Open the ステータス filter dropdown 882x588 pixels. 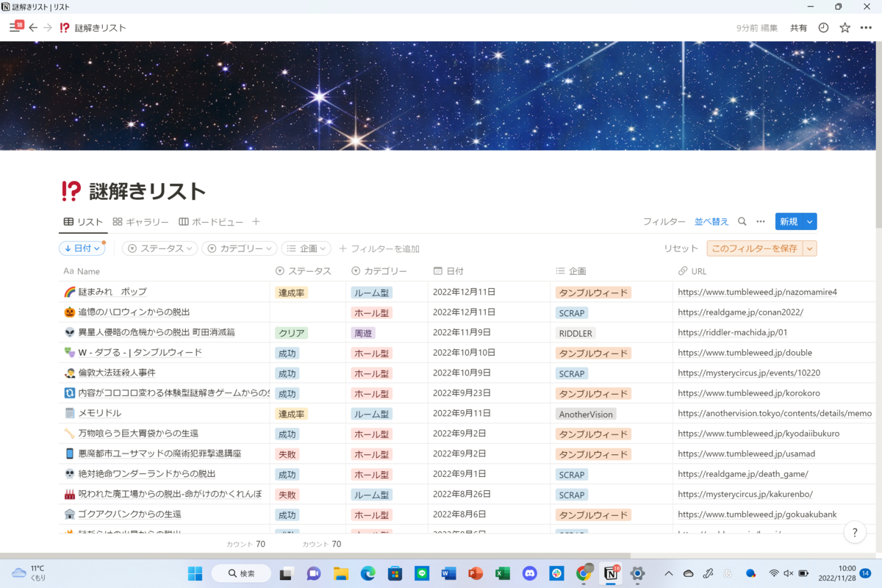pos(159,248)
